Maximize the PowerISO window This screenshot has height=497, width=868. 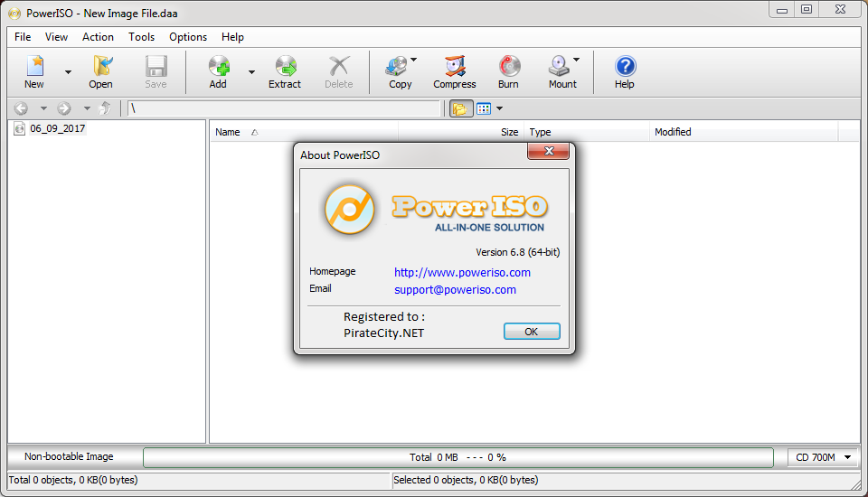pos(807,10)
